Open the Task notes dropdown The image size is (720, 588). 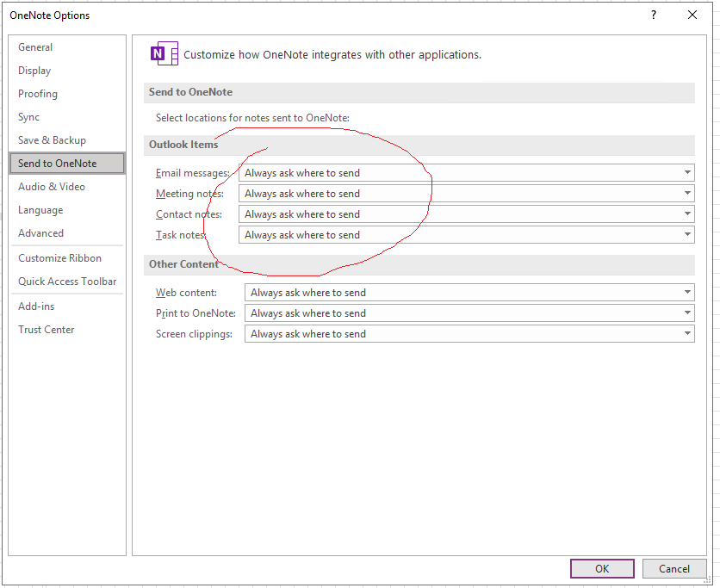tap(687, 234)
